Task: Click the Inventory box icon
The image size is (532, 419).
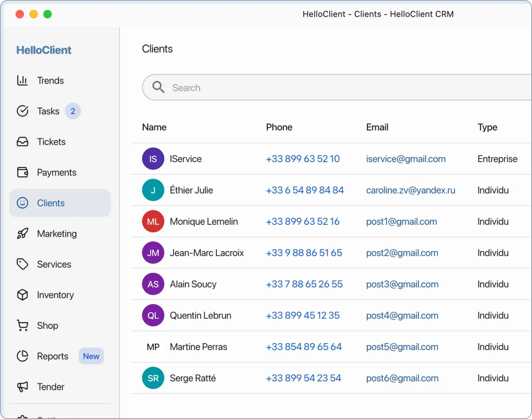Action: [23, 295]
